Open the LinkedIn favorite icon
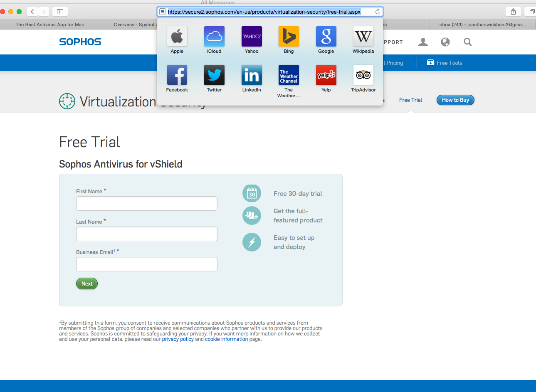 [252, 75]
